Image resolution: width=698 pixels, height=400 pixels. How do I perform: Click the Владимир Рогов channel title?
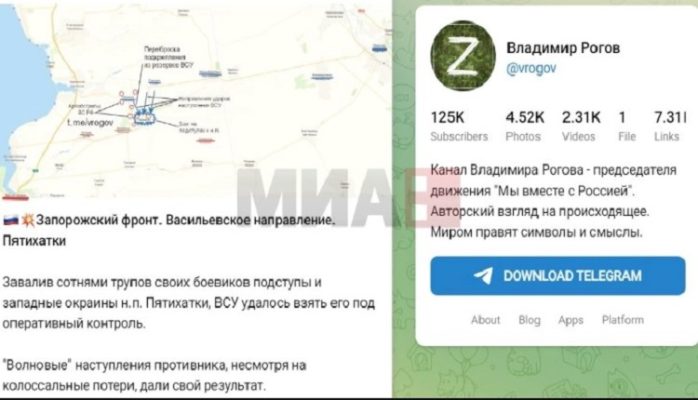(x=563, y=48)
